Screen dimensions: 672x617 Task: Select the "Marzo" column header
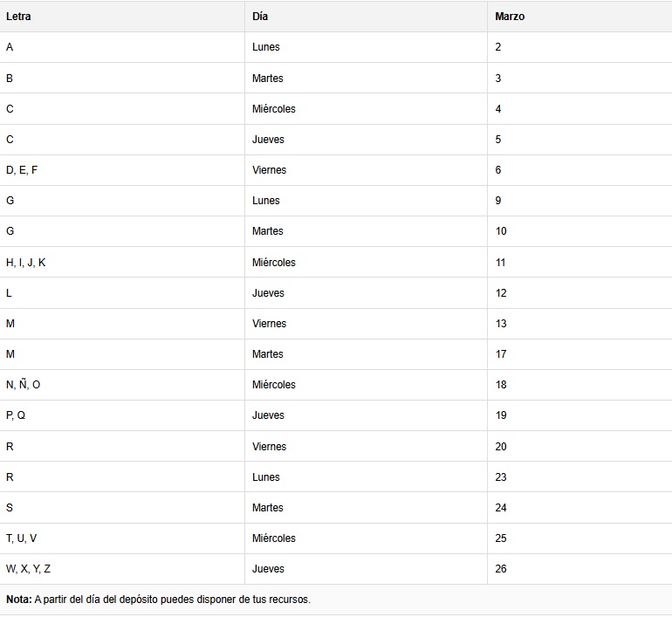(x=510, y=17)
